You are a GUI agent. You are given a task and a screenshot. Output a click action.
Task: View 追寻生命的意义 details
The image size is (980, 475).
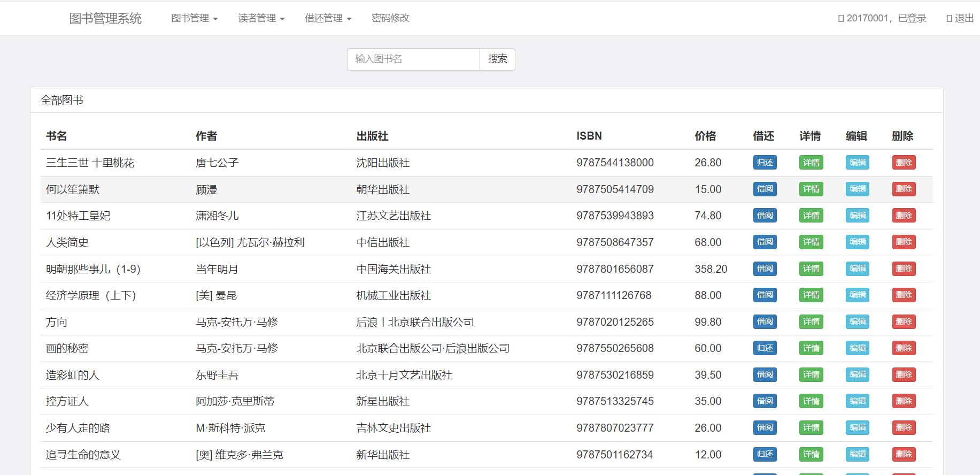click(811, 454)
